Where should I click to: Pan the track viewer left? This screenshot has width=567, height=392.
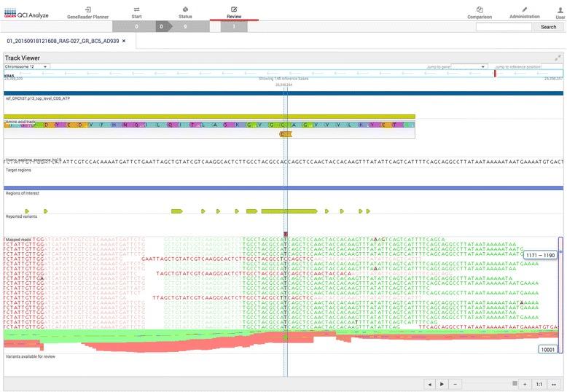pos(429,384)
